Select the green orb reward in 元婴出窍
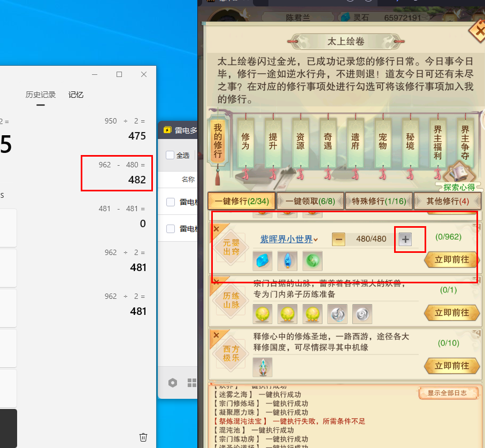This screenshot has height=448, width=485. pos(312,261)
